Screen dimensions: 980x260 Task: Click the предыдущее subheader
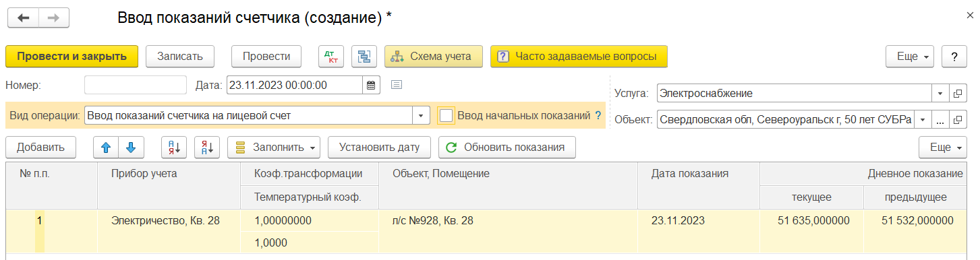click(x=916, y=197)
